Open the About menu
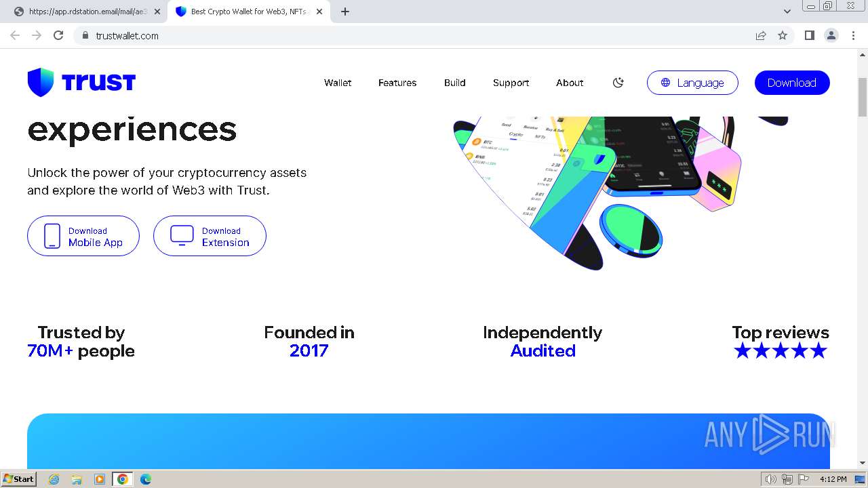868x488 pixels. point(570,83)
